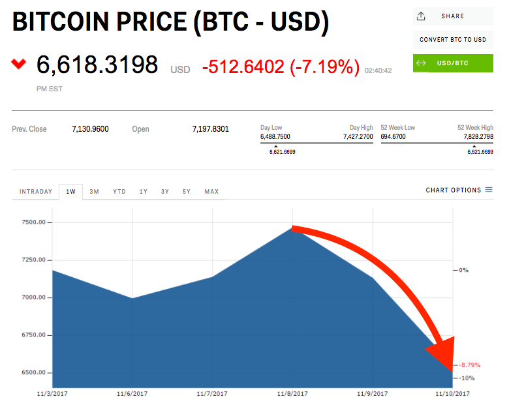Show the 1Y chart range
The width and height of the screenshot is (509, 420).
point(143,191)
